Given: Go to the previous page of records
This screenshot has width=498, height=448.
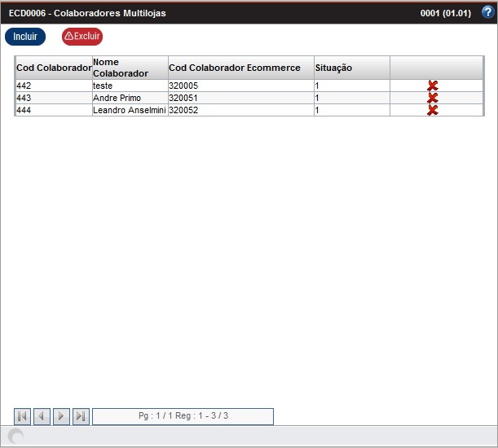Looking at the screenshot, I should (x=42, y=416).
